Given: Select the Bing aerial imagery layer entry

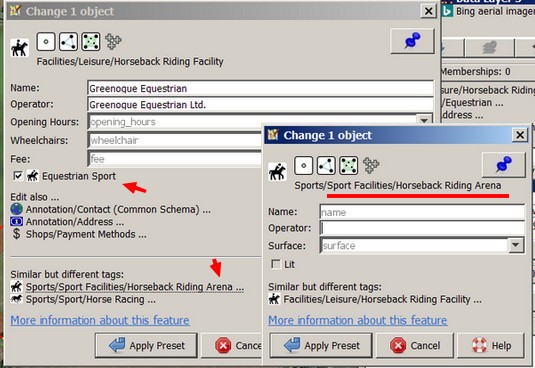Looking at the screenshot, I should pos(488,11).
